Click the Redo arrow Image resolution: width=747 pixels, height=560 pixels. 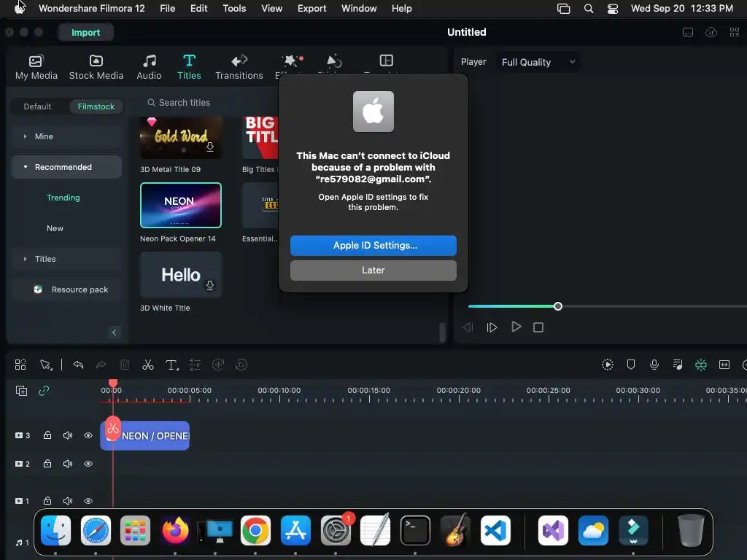(101, 365)
